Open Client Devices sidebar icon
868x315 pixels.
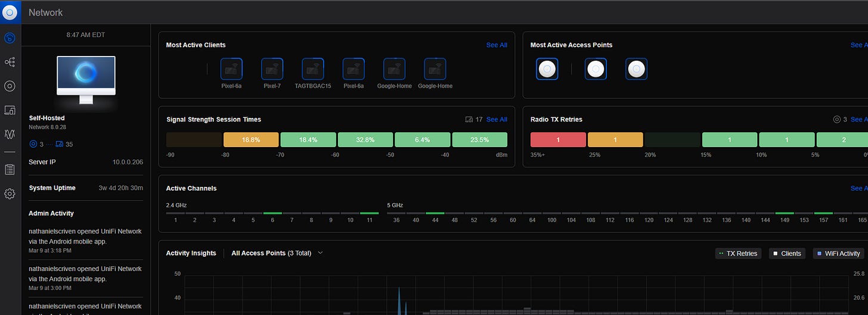(10, 110)
